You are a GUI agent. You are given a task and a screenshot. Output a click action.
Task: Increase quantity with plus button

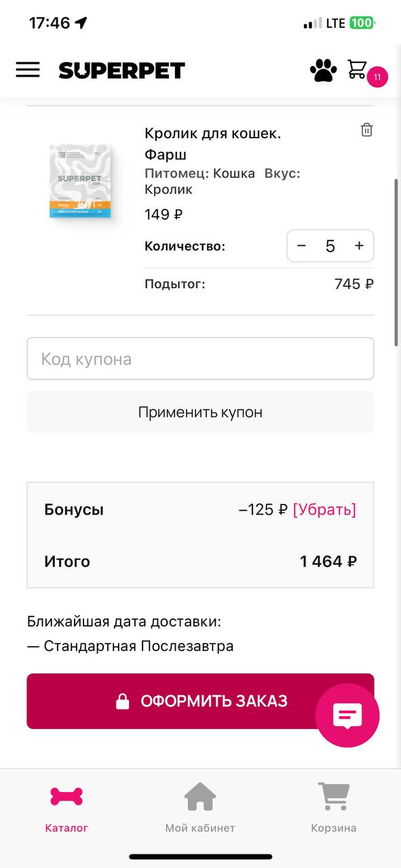coord(360,245)
